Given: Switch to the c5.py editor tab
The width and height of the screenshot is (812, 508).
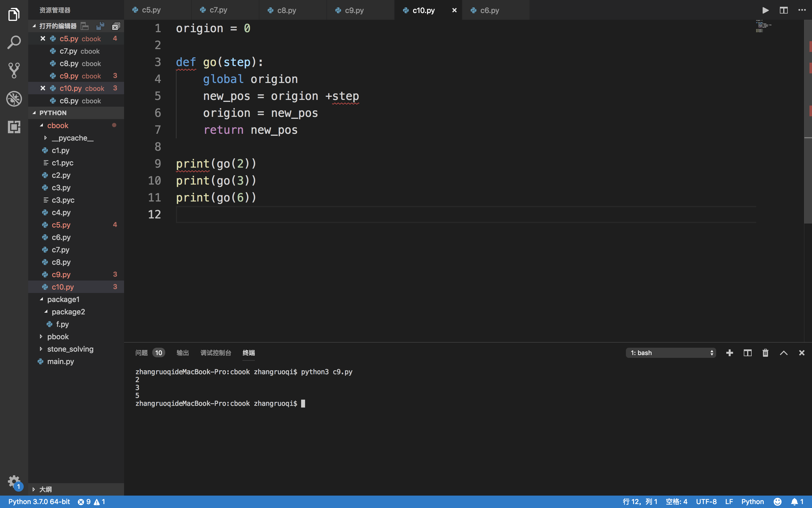Looking at the screenshot, I should coord(157,10).
